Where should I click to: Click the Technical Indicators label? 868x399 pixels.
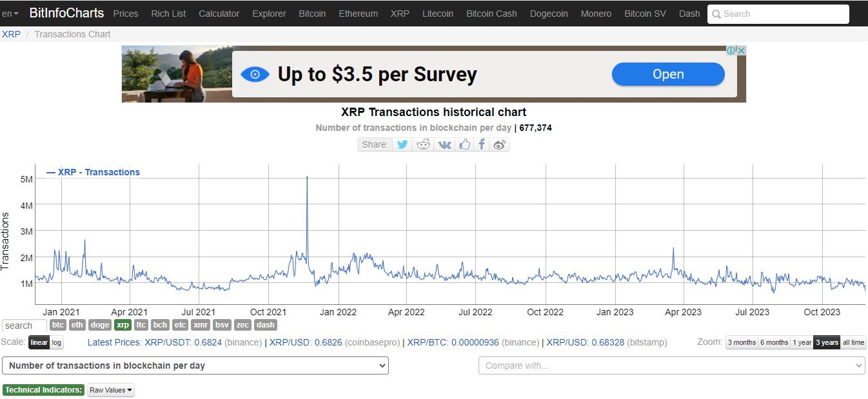43,390
